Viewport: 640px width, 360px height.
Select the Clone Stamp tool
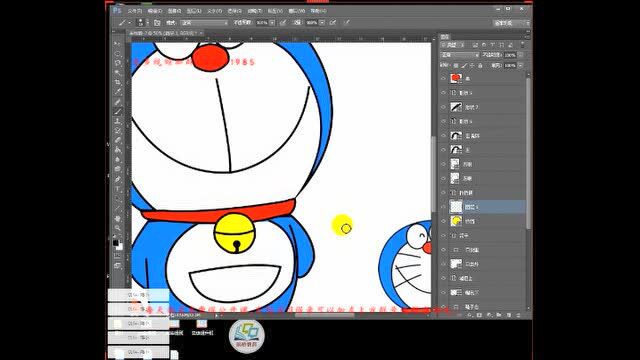118,121
